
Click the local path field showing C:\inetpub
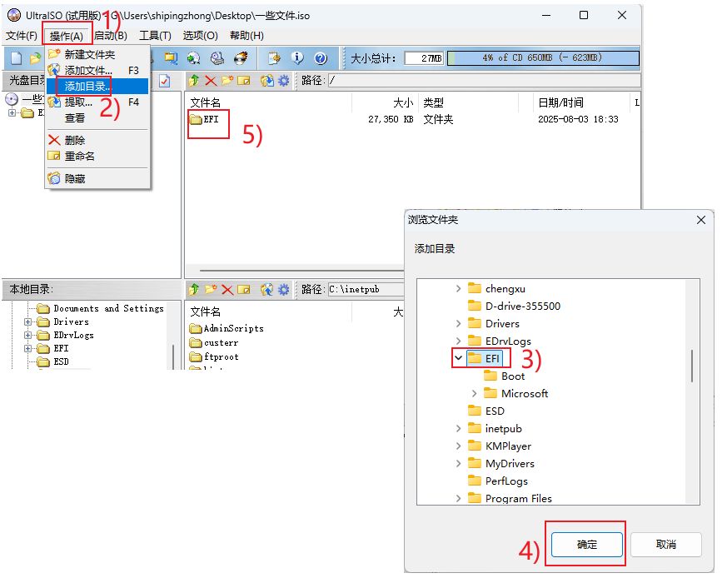tap(365, 290)
